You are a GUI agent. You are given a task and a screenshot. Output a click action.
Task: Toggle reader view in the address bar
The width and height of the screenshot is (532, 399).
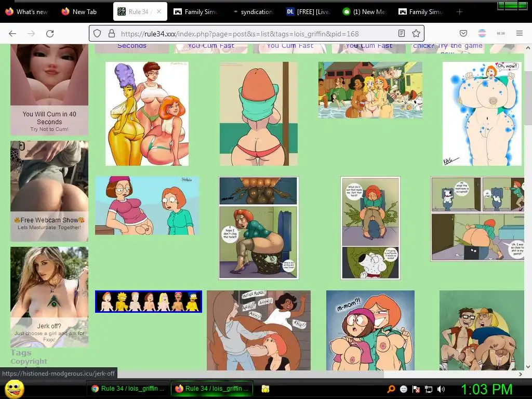tap(402, 33)
